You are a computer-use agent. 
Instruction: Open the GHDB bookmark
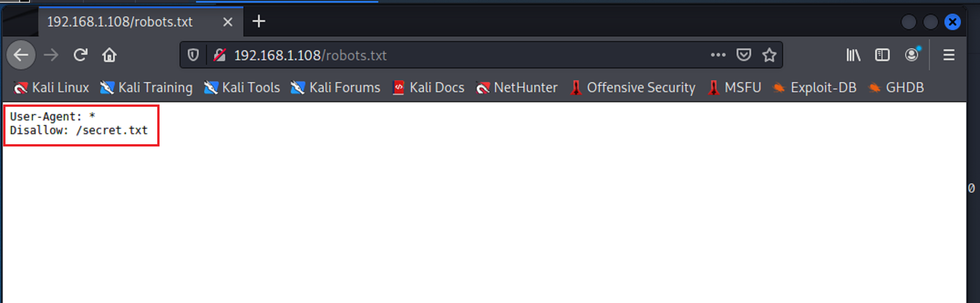coord(897,87)
